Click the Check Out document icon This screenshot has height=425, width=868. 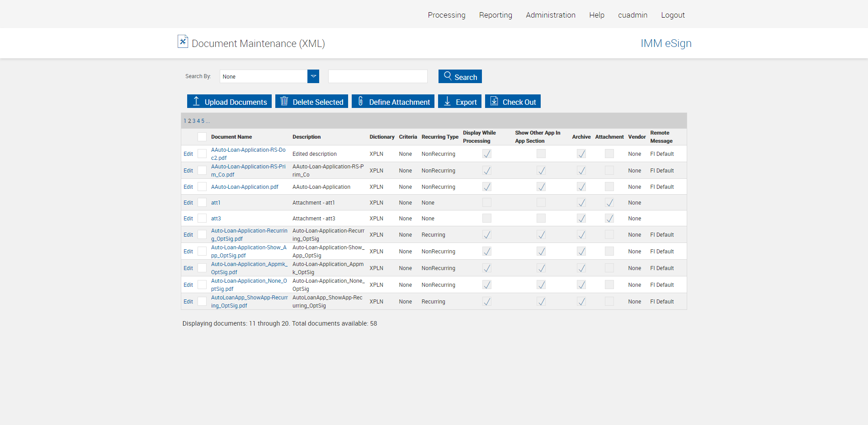494,101
